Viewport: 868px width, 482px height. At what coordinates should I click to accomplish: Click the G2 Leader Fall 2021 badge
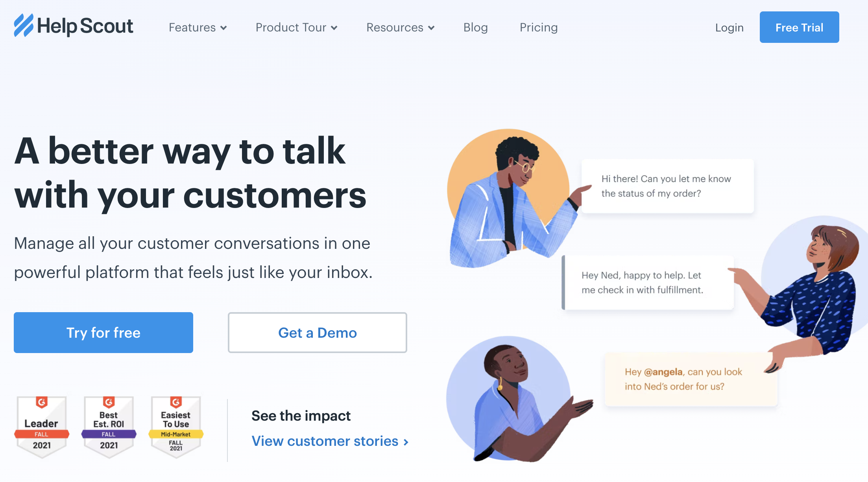[42, 427]
